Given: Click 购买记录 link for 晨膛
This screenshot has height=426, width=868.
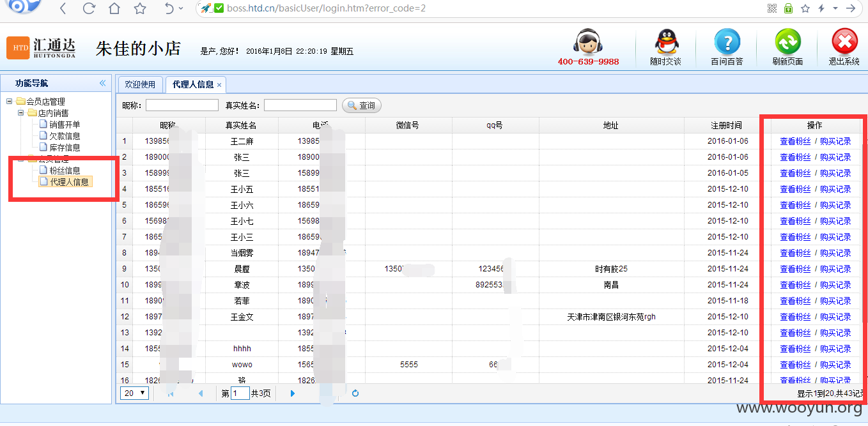Looking at the screenshot, I should click(x=835, y=269).
